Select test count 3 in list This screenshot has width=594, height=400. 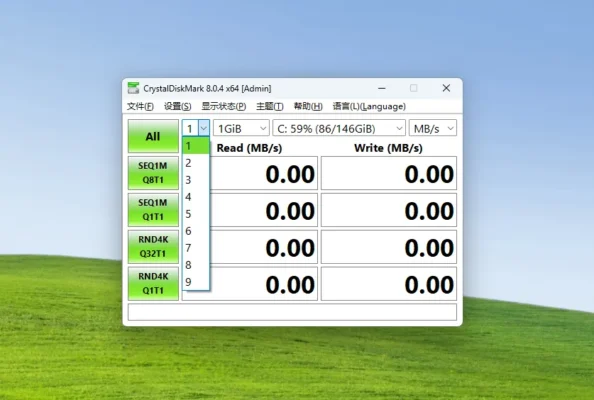click(x=195, y=180)
